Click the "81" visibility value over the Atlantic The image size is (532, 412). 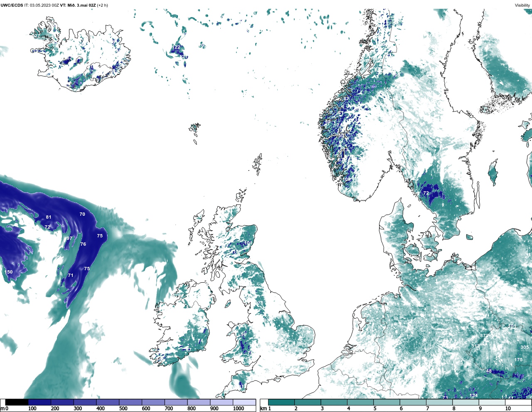(x=49, y=217)
